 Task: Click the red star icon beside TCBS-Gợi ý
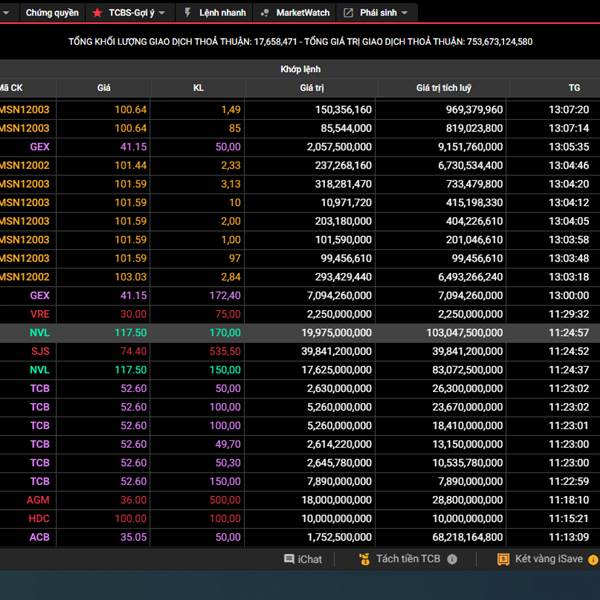click(x=97, y=13)
